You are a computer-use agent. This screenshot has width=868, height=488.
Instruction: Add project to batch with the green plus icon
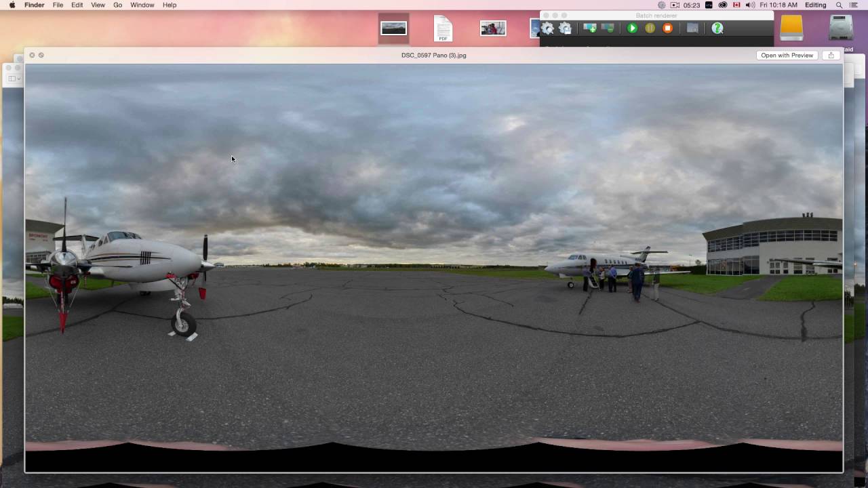click(590, 28)
